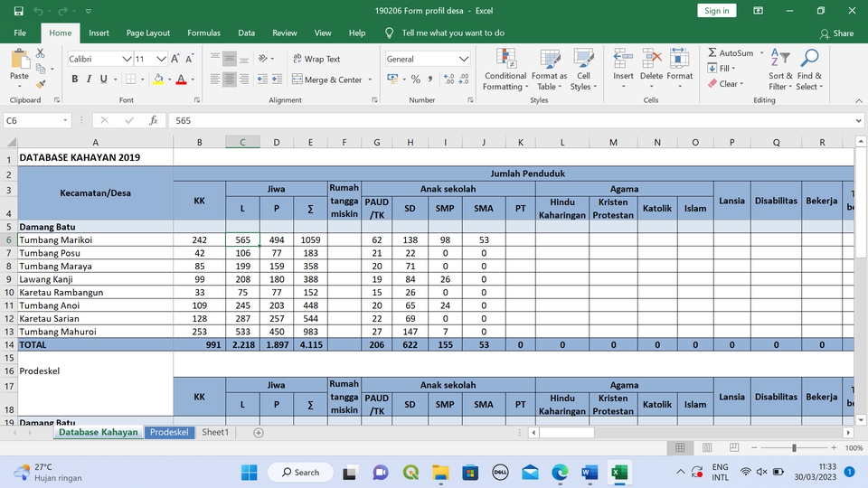This screenshot has width=868, height=488.
Task: Toggle Wrap Text
Action: click(x=316, y=59)
